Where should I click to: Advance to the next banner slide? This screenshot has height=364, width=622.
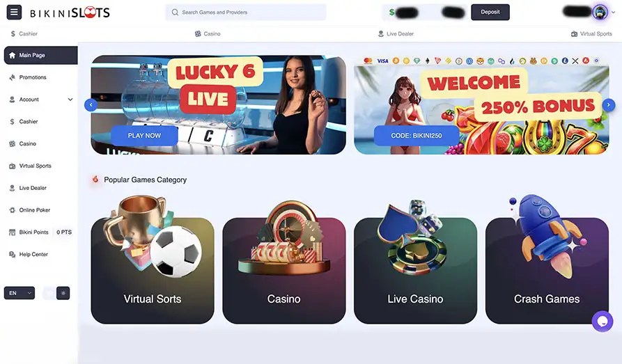[x=609, y=105]
